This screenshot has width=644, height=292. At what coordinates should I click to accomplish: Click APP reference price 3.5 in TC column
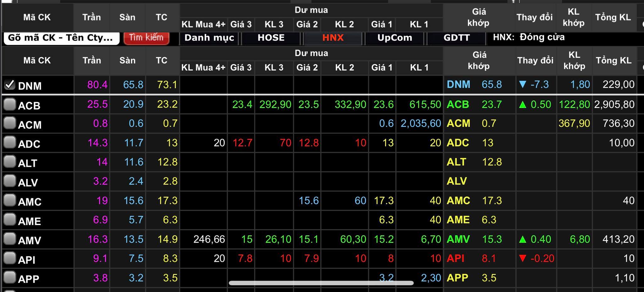coord(170,278)
